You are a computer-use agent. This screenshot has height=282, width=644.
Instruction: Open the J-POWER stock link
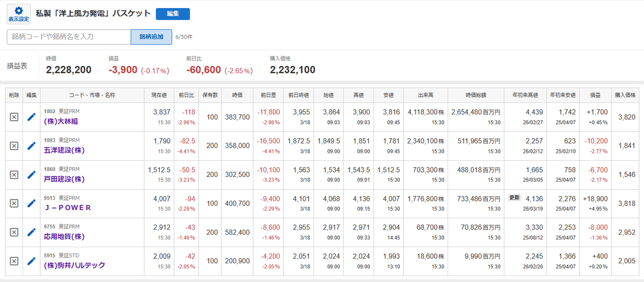[67, 208]
